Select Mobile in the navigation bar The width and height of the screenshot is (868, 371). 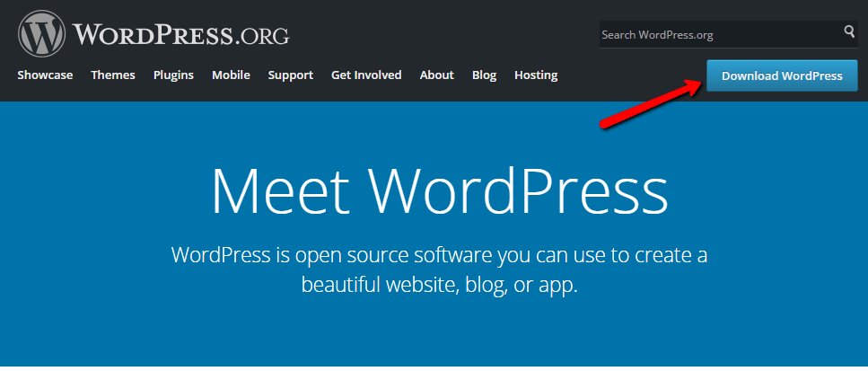point(231,75)
